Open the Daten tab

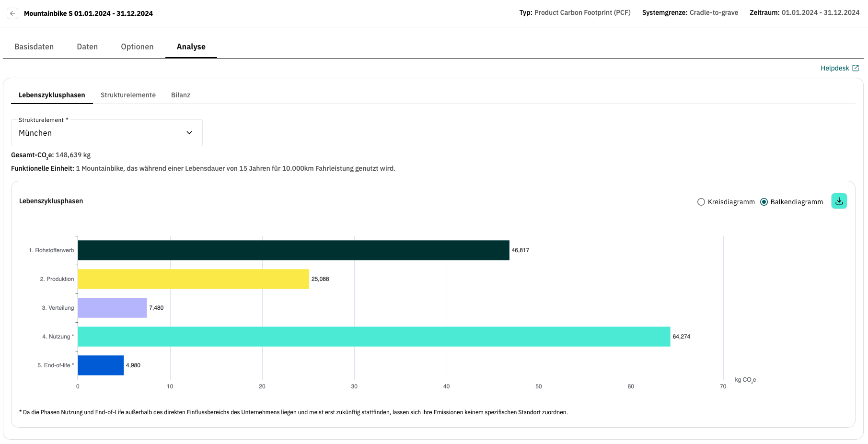click(x=87, y=47)
